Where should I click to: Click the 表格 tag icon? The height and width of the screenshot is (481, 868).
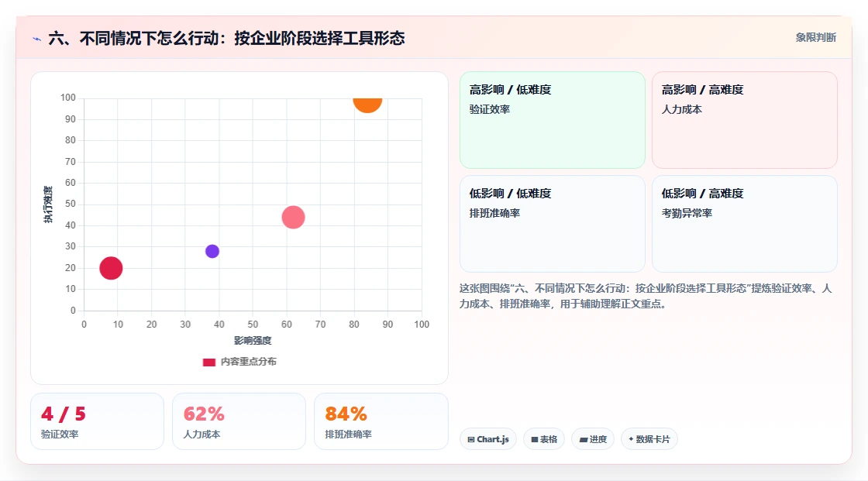click(535, 439)
